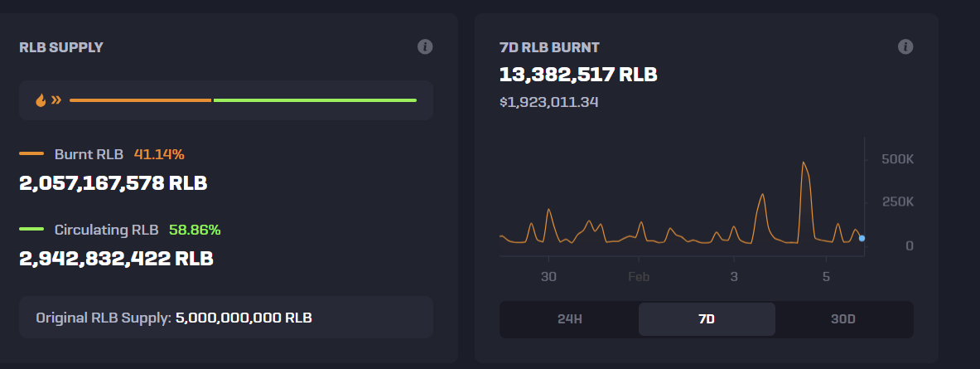Click the 7D RLB Burnt info icon
Viewport: 980px width, 369px height.
[905, 46]
